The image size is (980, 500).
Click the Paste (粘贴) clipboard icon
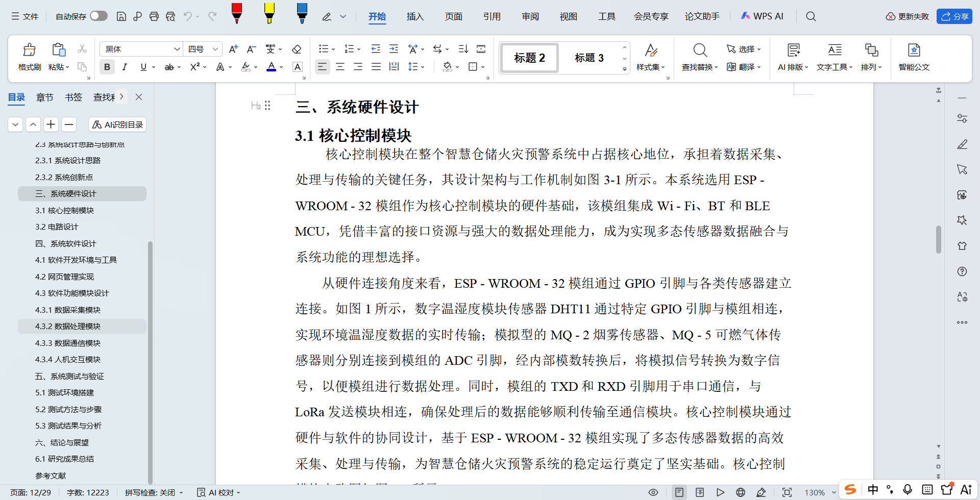pyautogui.click(x=59, y=50)
